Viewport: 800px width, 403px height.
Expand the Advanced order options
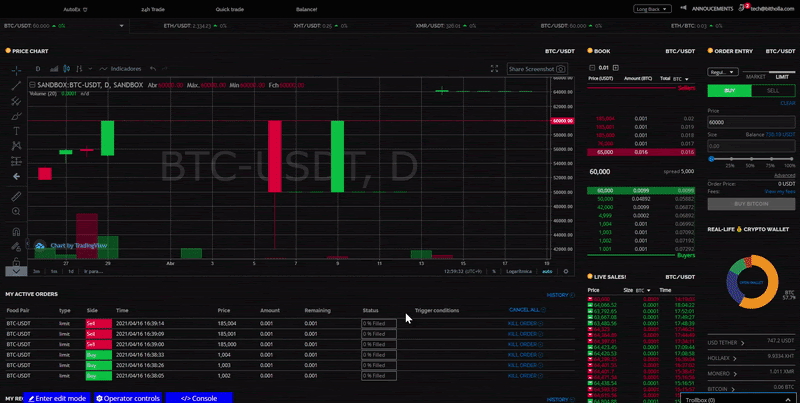tap(784, 175)
